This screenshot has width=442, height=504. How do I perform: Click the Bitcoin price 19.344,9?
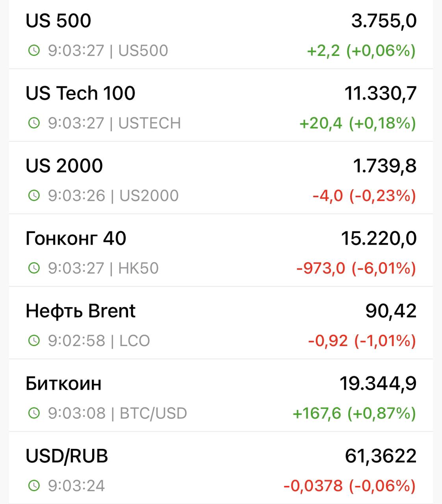[x=378, y=384]
